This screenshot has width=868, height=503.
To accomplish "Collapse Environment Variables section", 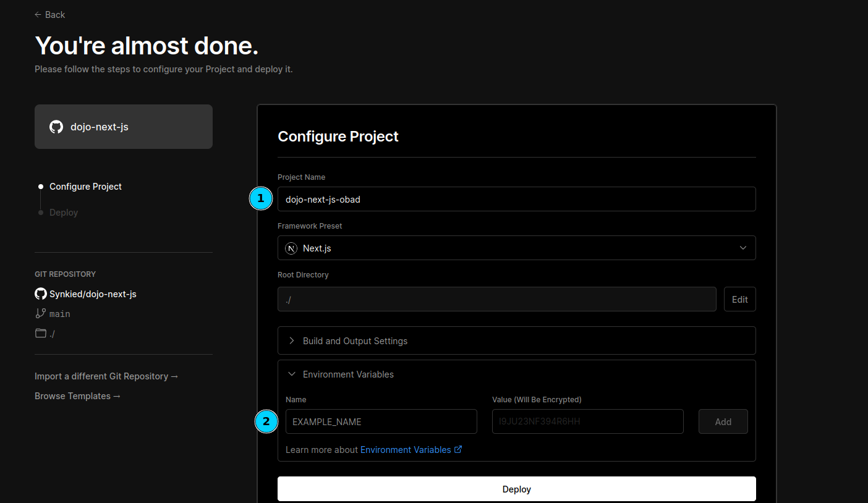I will pyautogui.click(x=516, y=374).
